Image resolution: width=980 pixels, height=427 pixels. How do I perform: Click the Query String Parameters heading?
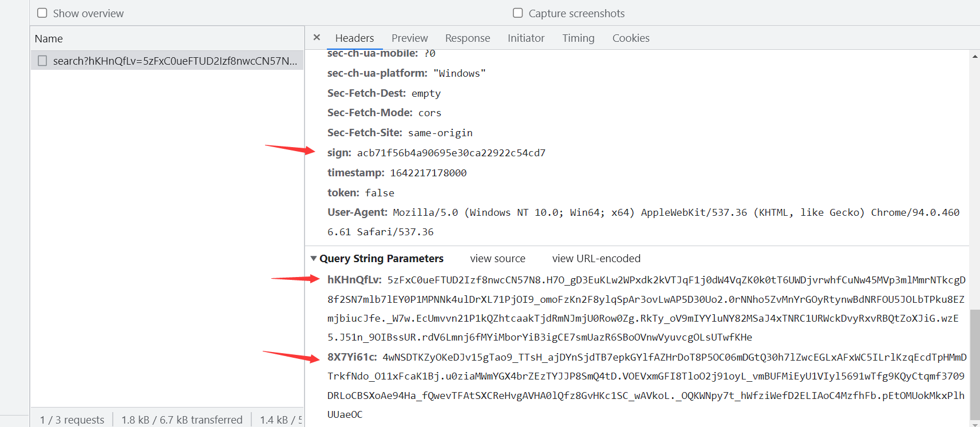point(381,259)
